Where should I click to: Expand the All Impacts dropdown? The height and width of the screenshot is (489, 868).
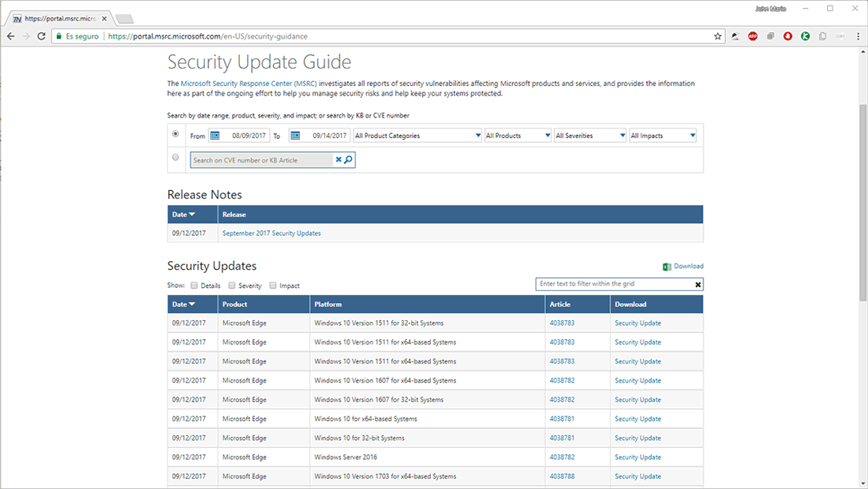[663, 136]
